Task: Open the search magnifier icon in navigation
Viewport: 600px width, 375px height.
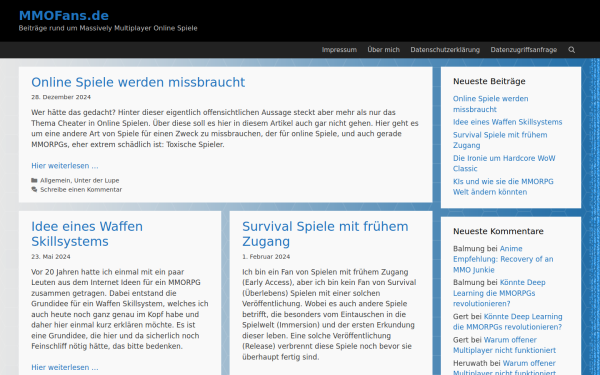Action: click(x=571, y=50)
